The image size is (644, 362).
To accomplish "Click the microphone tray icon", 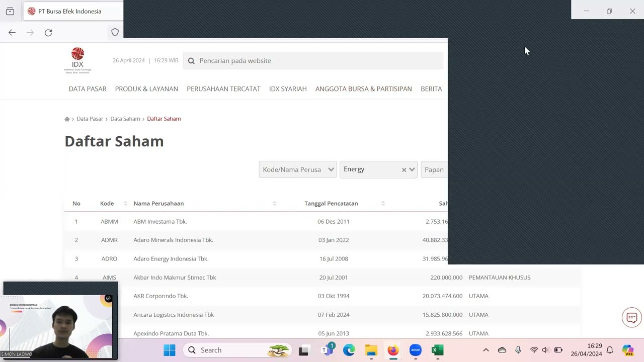I will 518,350.
